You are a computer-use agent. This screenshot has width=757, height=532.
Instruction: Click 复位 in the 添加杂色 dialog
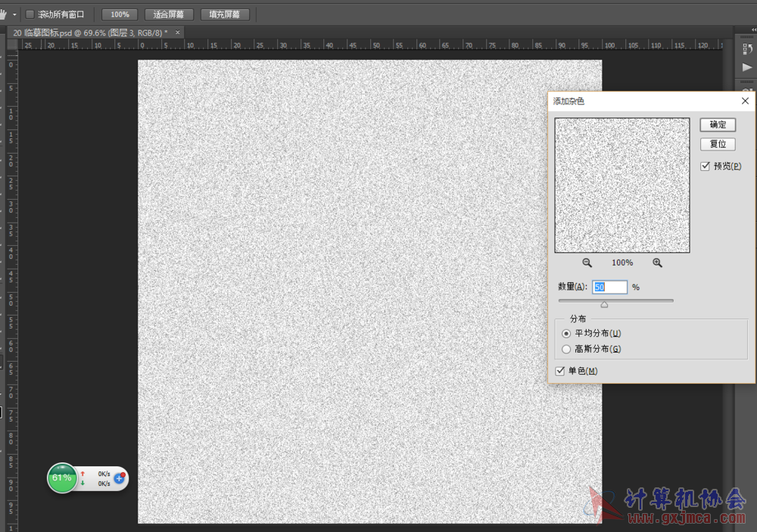pyautogui.click(x=718, y=144)
